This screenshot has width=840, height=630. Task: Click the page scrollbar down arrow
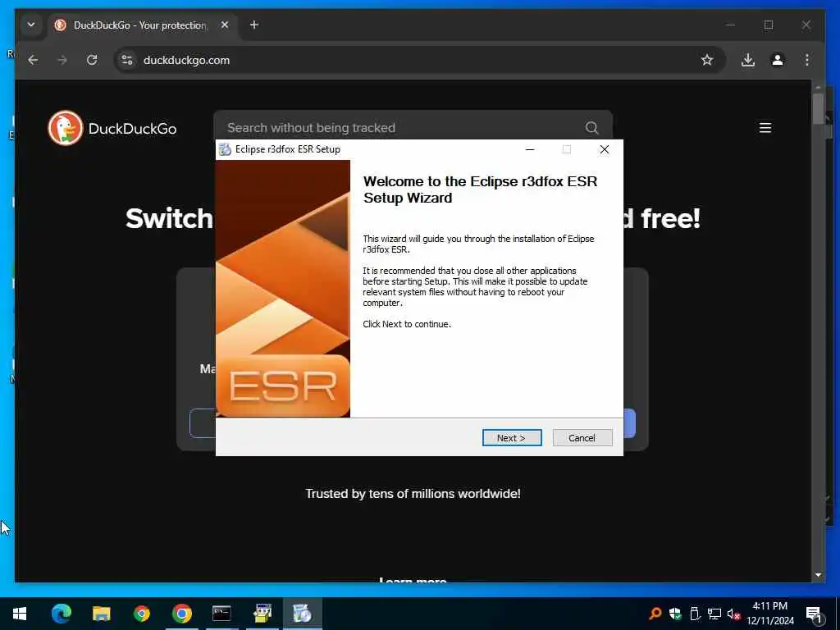click(x=818, y=575)
